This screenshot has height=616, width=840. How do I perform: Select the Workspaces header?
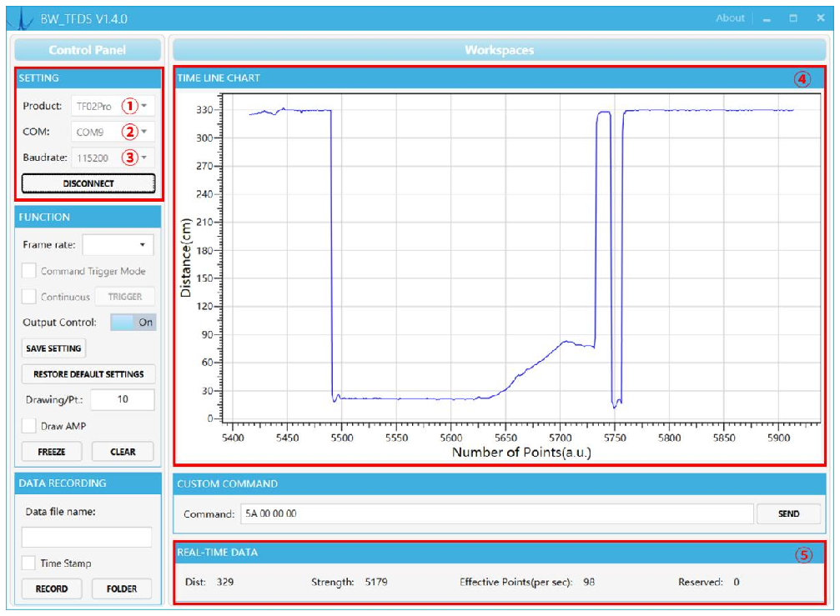pyautogui.click(x=500, y=50)
